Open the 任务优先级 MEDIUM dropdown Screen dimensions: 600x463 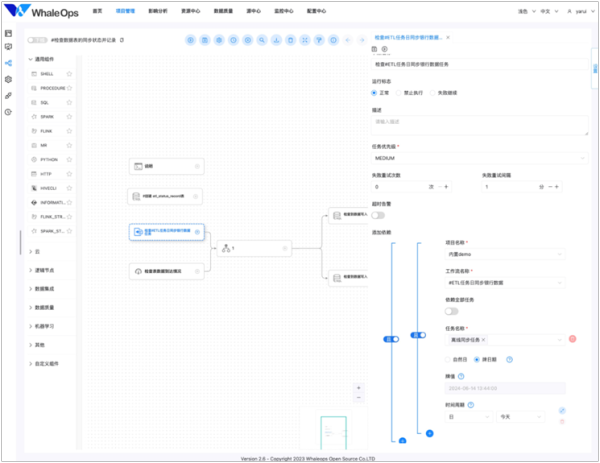tap(478, 158)
